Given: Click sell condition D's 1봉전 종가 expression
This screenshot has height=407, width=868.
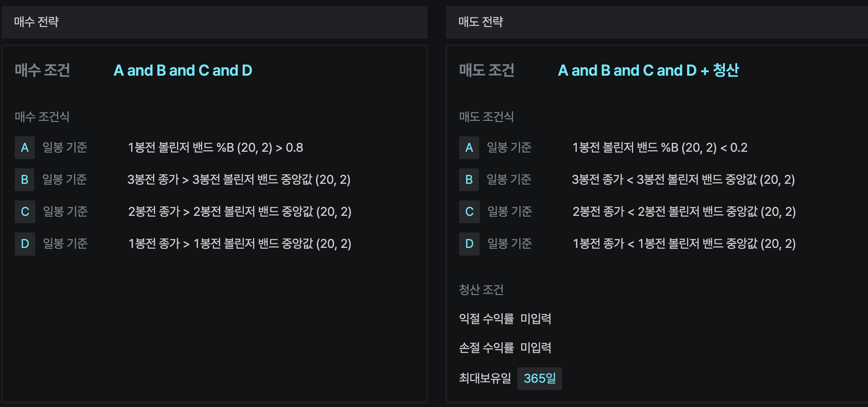Looking at the screenshot, I should pos(684,244).
